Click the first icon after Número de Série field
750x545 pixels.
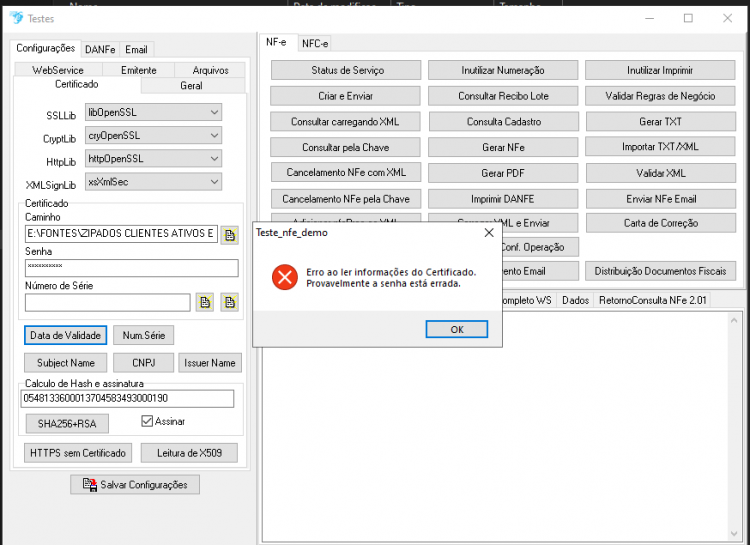tap(205, 302)
